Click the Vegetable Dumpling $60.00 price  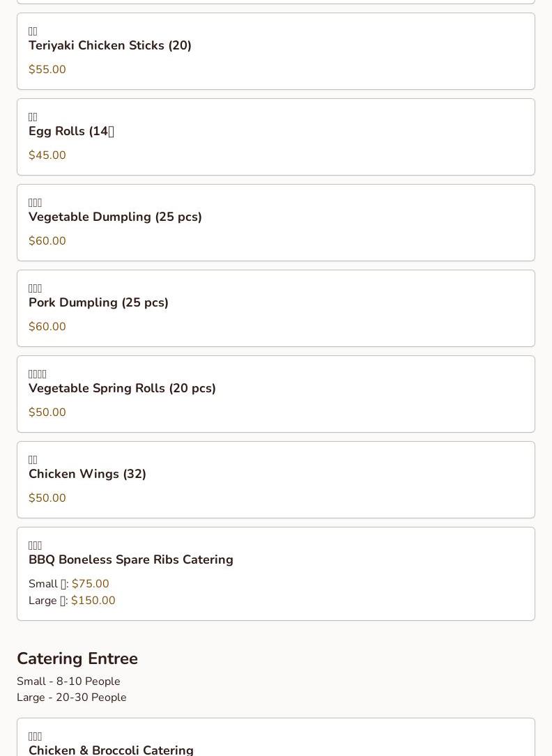coord(47,241)
